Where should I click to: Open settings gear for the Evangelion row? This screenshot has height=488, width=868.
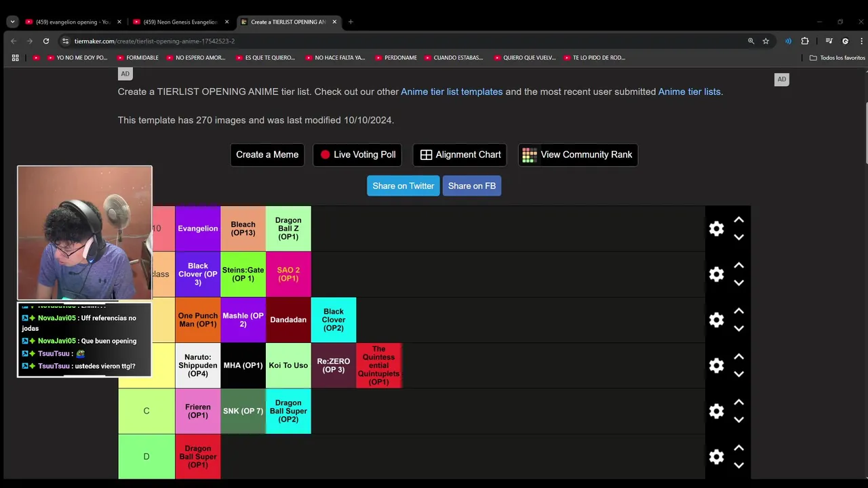pyautogui.click(x=716, y=228)
